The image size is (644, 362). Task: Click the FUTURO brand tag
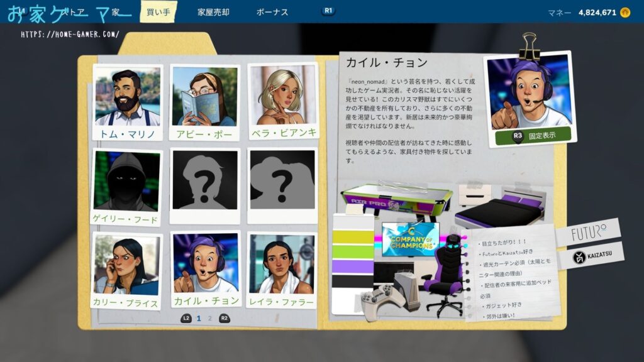(x=588, y=233)
